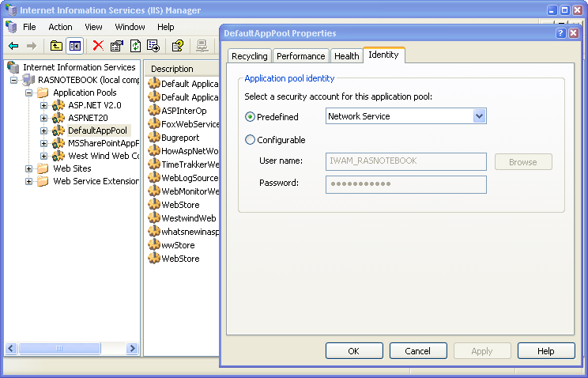This screenshot has height=378, width=588.
Task: Click the grayed-out computer connect icon
Action: coord(202,46)
